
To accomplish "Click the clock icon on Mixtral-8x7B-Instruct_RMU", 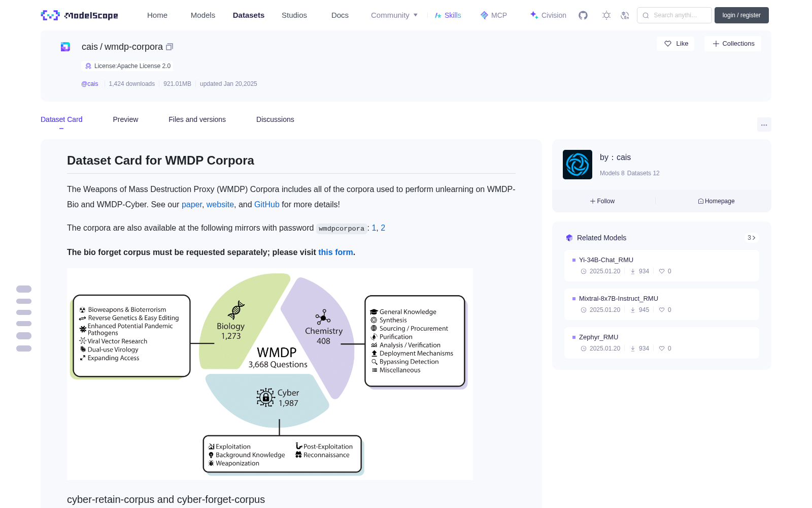I will pos(584,310).
